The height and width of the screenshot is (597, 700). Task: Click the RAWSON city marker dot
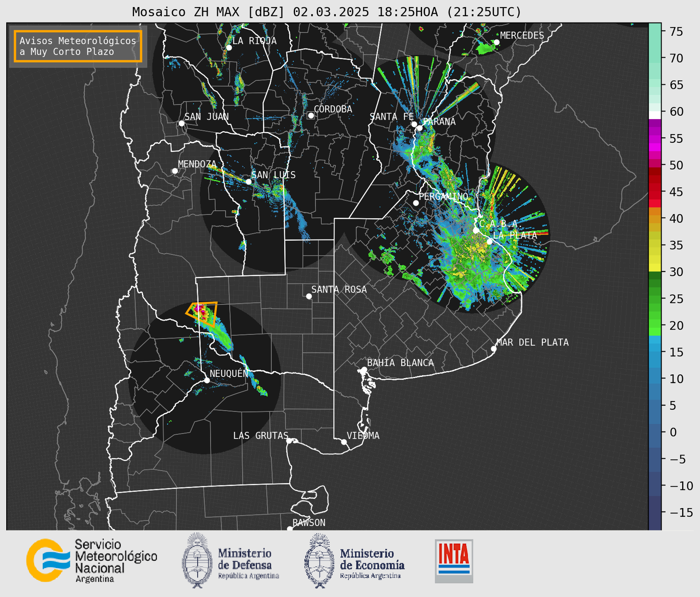290,528
